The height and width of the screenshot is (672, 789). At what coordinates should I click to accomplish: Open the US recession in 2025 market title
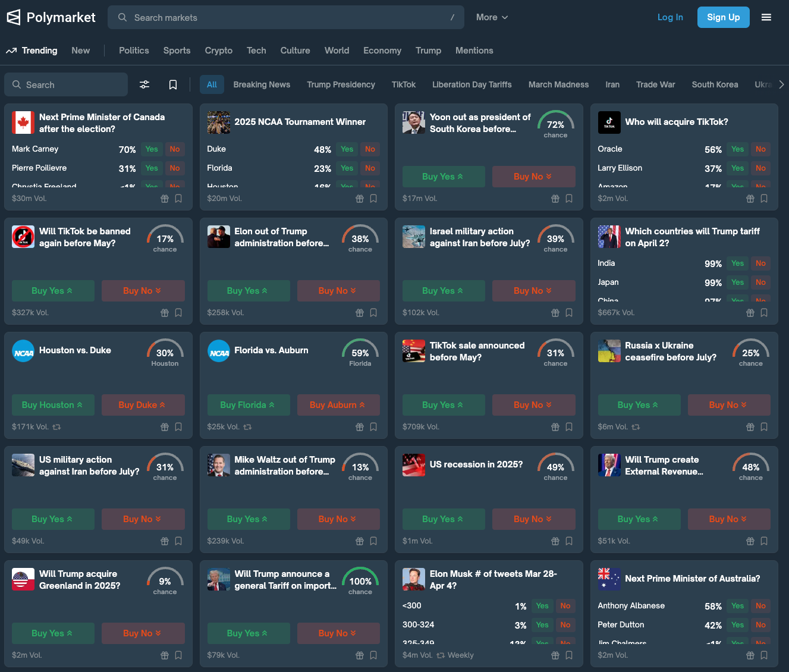(476, 464)
